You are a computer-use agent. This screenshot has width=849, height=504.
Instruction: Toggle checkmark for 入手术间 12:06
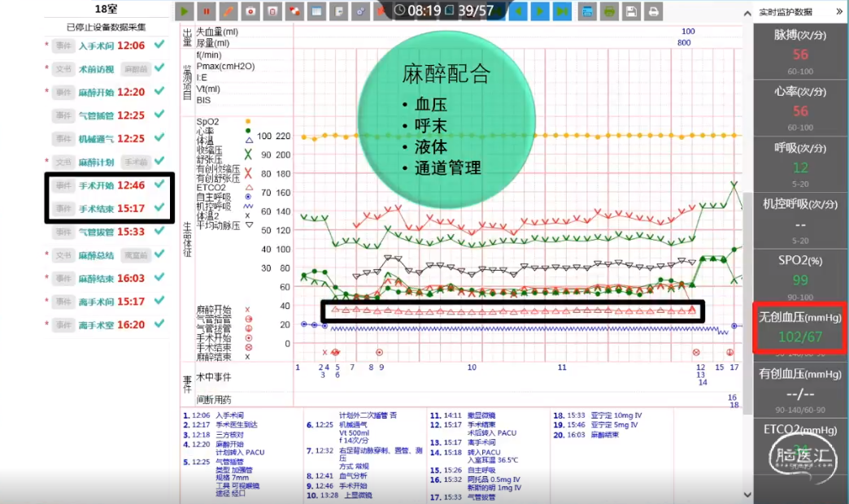[x=159, y=45]
